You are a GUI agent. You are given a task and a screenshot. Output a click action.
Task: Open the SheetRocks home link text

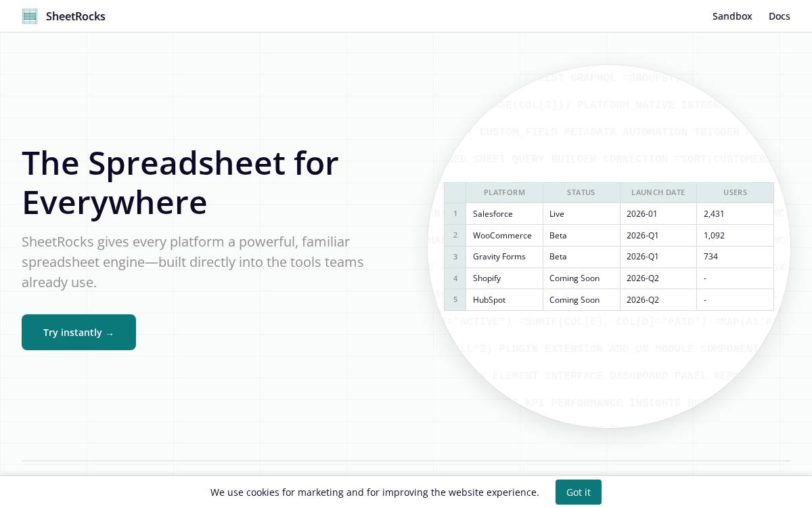click(76, 16)
